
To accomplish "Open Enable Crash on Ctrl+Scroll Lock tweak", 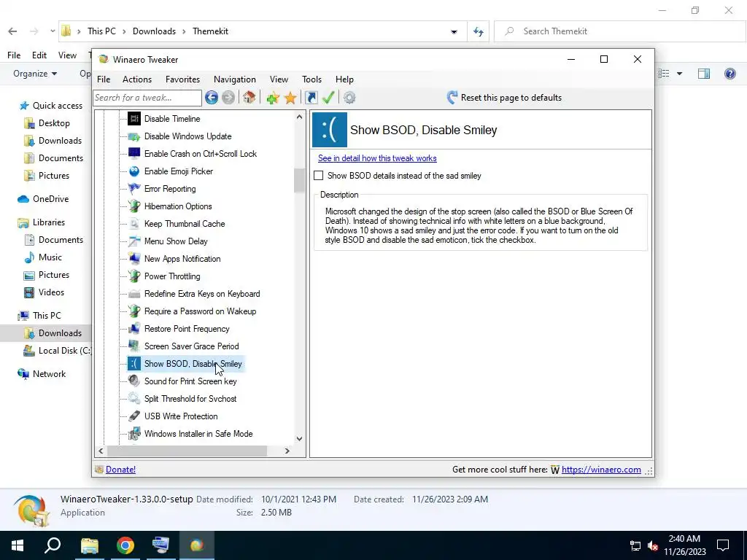I will (x=201, y=154).
